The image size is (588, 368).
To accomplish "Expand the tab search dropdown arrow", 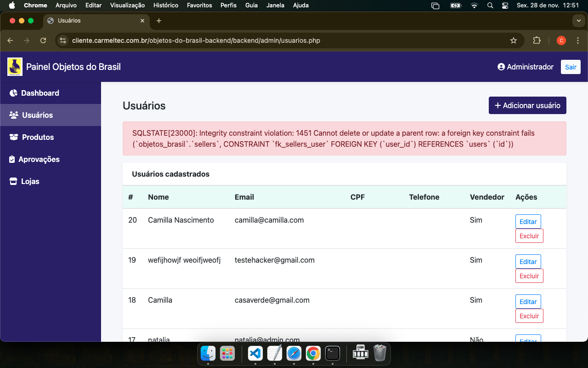I will 578,21.
